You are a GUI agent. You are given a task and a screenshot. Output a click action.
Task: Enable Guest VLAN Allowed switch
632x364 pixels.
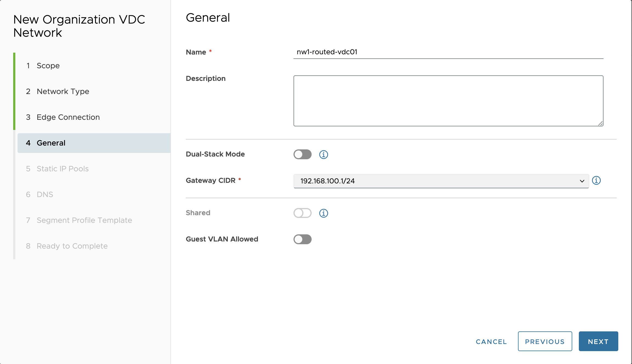coord(302,239)
